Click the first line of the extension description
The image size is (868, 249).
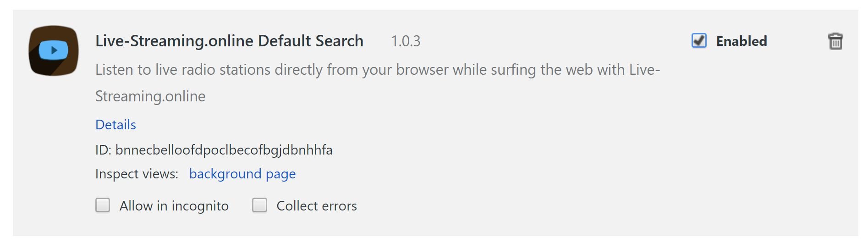[377, 70]
